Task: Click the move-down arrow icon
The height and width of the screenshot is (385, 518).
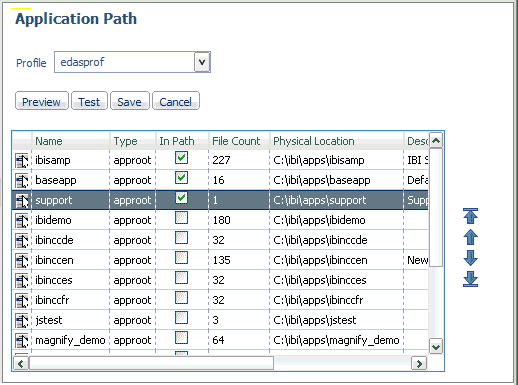Action: (x=470, y=258)
